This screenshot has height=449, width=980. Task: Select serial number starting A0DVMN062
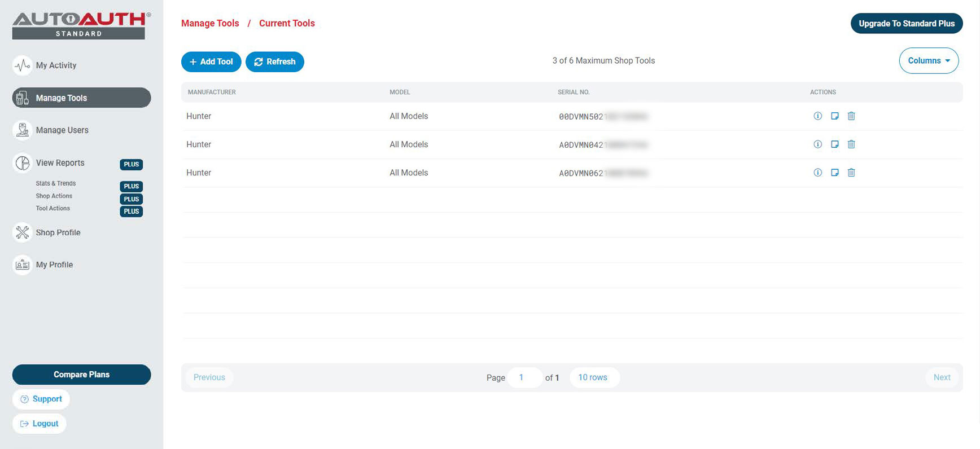coord(603,173)
